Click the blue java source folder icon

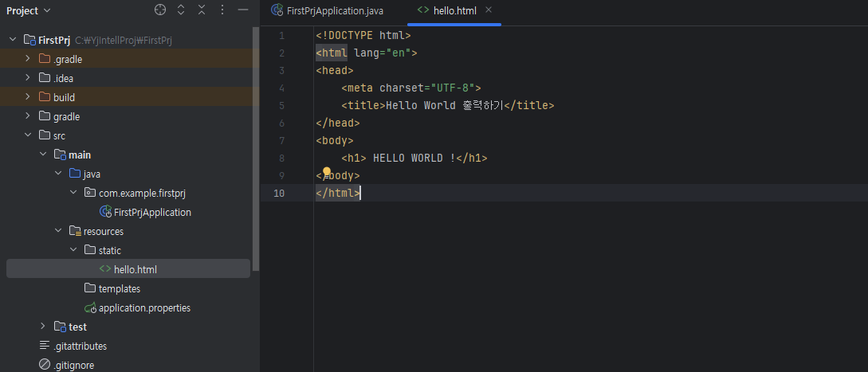pyautogui.click(x=75, y=174)
